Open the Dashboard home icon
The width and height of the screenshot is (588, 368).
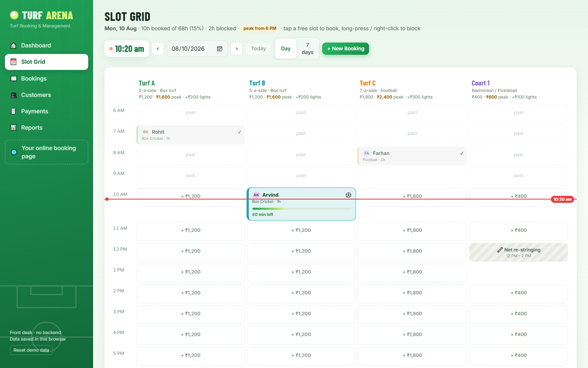coord(13,45)
